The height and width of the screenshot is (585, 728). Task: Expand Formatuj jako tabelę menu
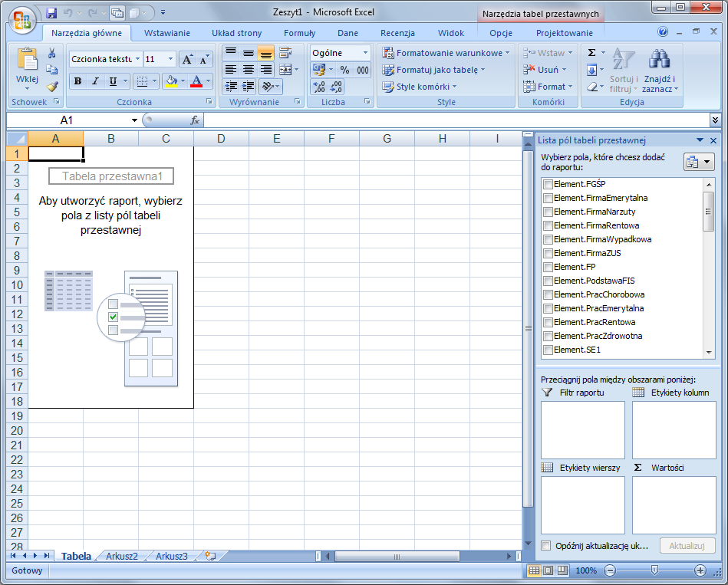tap(433, 70)
